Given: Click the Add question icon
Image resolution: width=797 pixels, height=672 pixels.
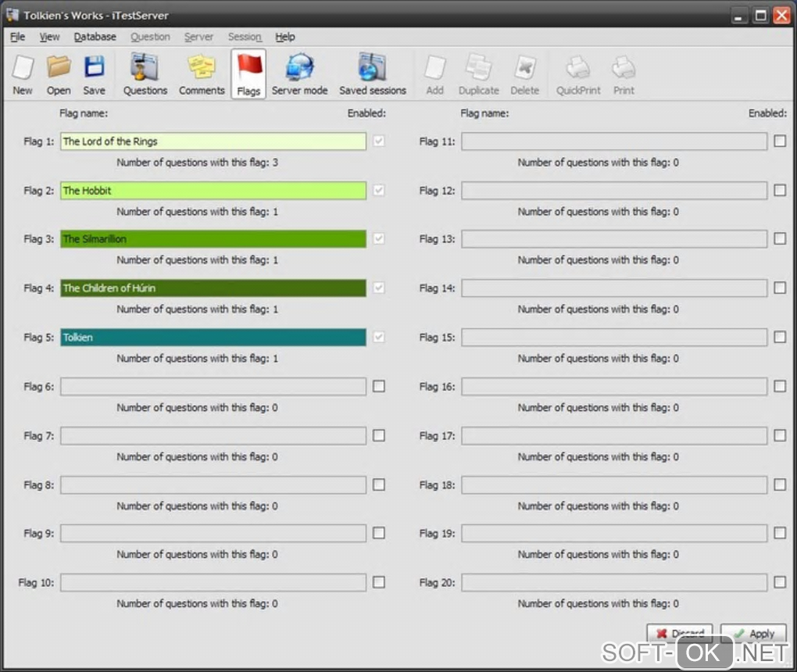Looking at the screenshot, I should pos(434,75).
